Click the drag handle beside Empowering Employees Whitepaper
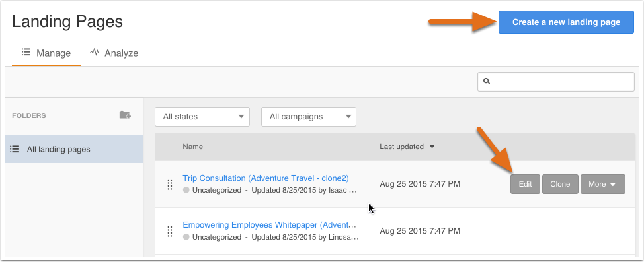The image size is (644, 262). tap(170, 231)
